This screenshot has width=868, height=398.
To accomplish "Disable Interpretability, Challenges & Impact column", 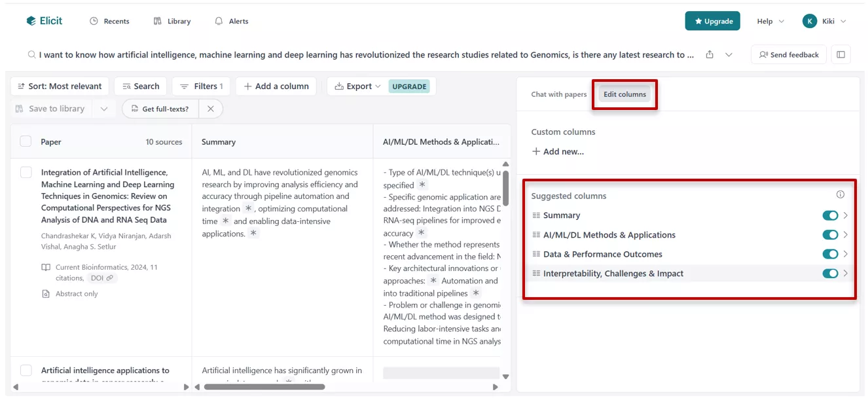I will pyautogui.click(x=831, y=273).
